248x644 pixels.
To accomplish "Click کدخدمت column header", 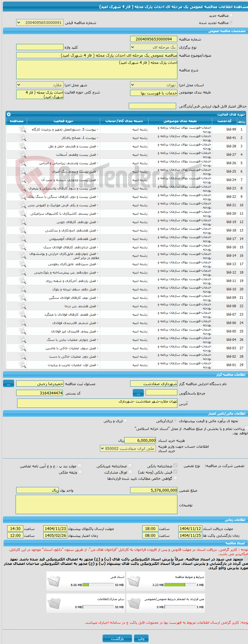I will tap(224, 121).
